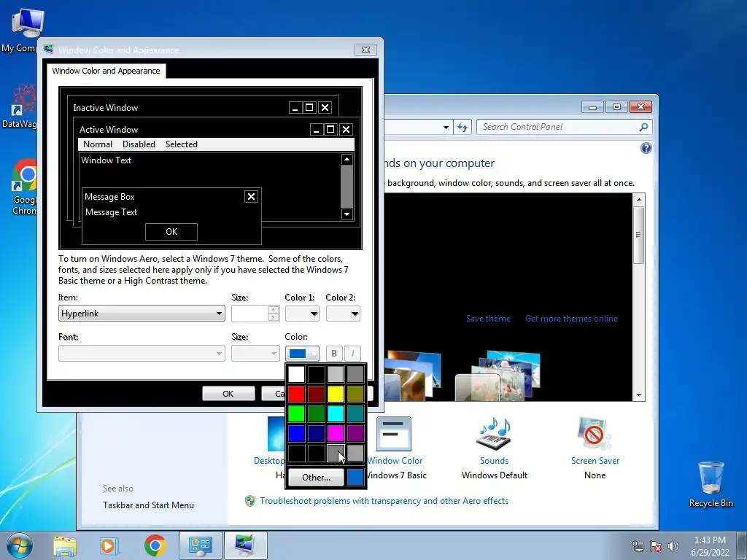This screenshot has height=560, width=747.
Task: Click Get more themes online link
Action: coord(571,319)
